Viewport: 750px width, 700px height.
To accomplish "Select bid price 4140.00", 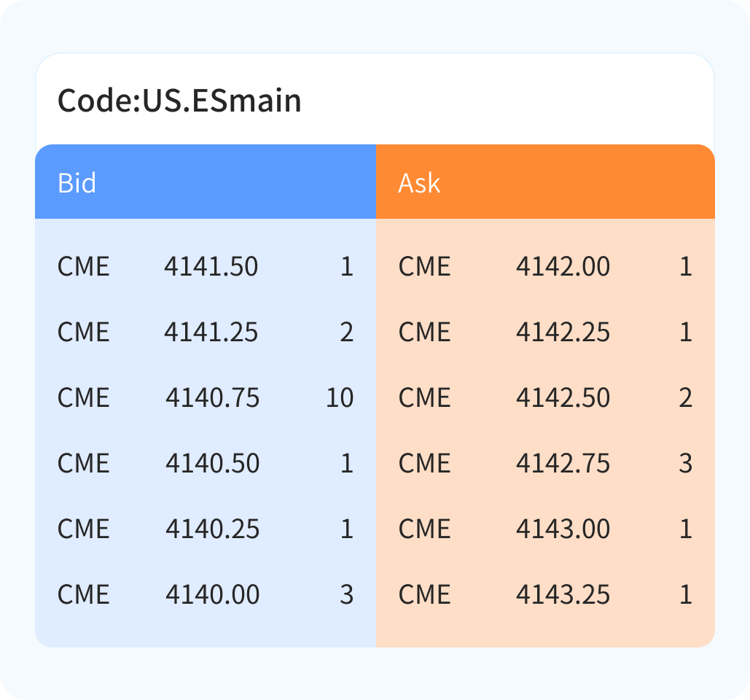I will click(212, 595).
